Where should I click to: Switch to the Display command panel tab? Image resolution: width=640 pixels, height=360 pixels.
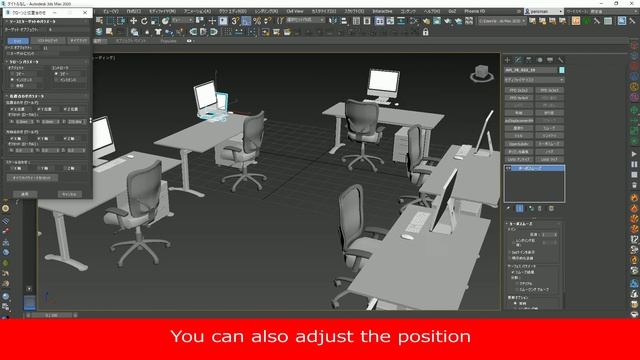550,60
